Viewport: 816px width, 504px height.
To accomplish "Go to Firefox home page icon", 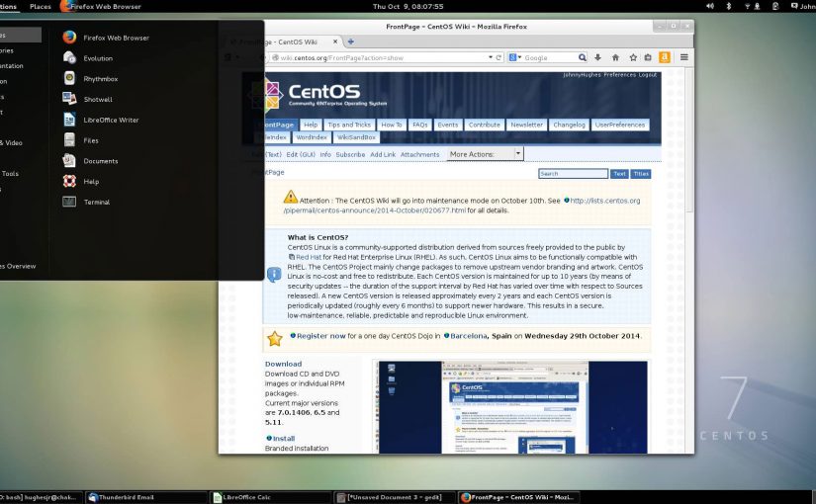I will (x=615, y=57).
